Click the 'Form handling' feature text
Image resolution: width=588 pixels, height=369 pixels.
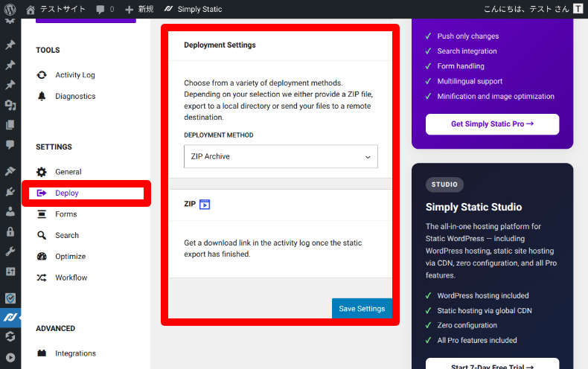pyautogui.click(x=461, y=66)
